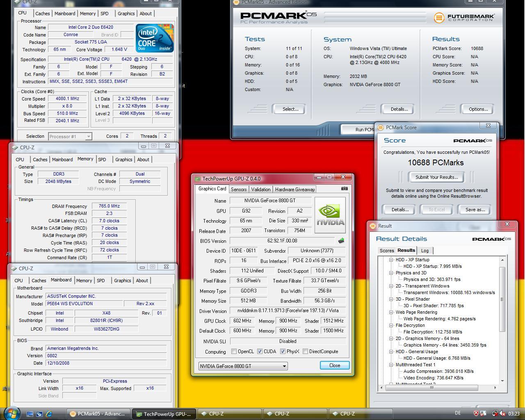525x420 pixels.
Task: Click the Futuremark Corporation logo
Action: coord(464,18)
